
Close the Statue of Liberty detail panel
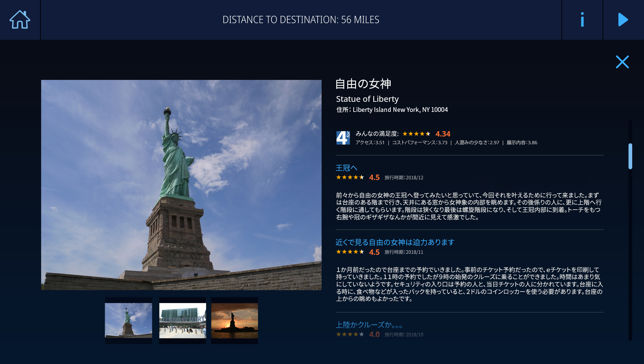coord(622,62)
